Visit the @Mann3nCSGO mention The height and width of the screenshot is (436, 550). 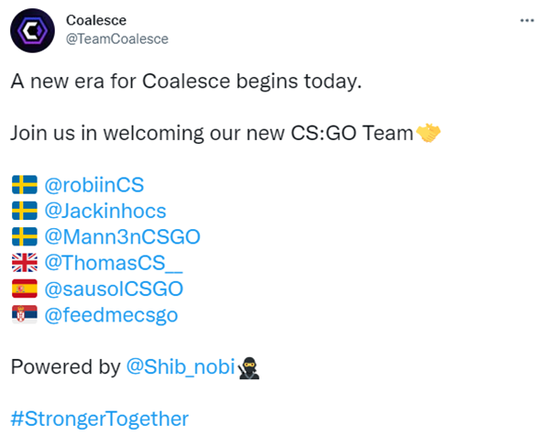122,237
